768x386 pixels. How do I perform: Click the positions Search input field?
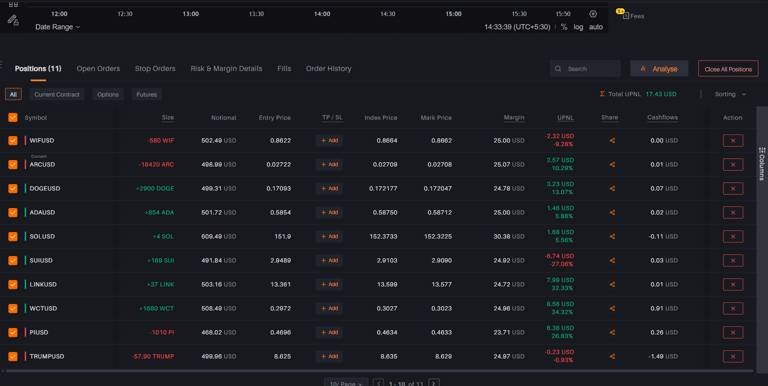click(x=585, y=69)
